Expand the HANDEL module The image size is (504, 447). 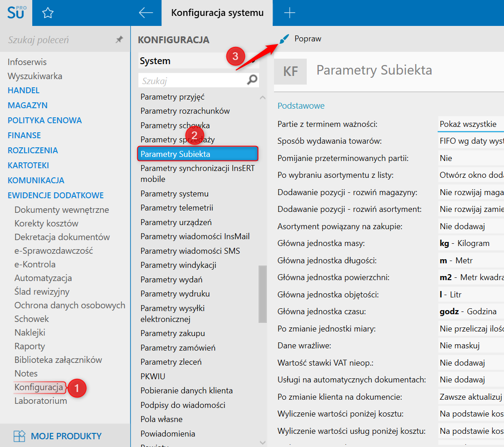[24, 90]
